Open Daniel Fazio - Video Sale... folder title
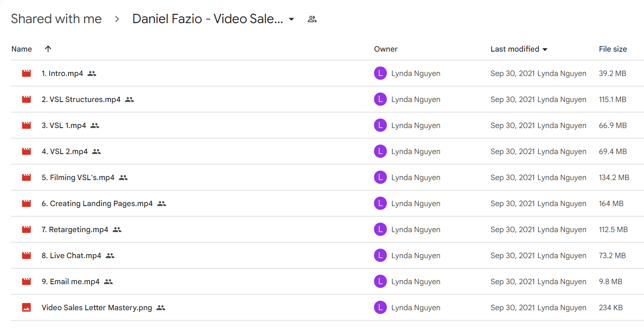The image size is (644, 335). pos(208,19)
